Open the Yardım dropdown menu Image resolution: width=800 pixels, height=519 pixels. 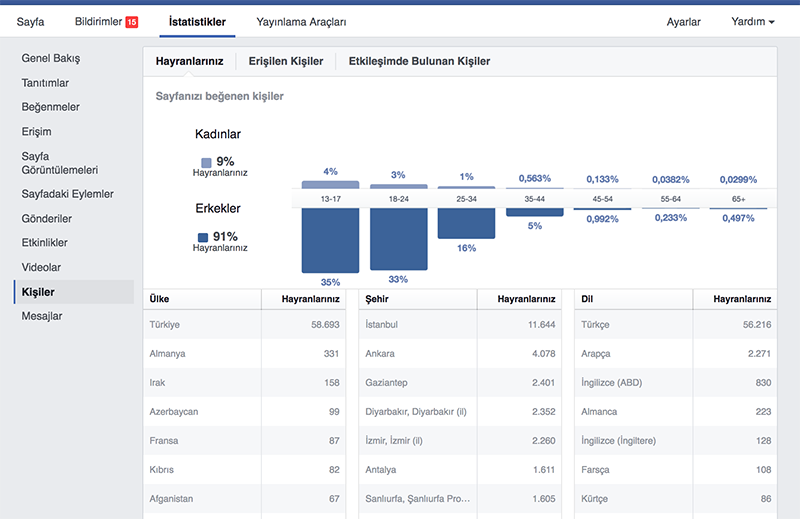tap(753, 21)
